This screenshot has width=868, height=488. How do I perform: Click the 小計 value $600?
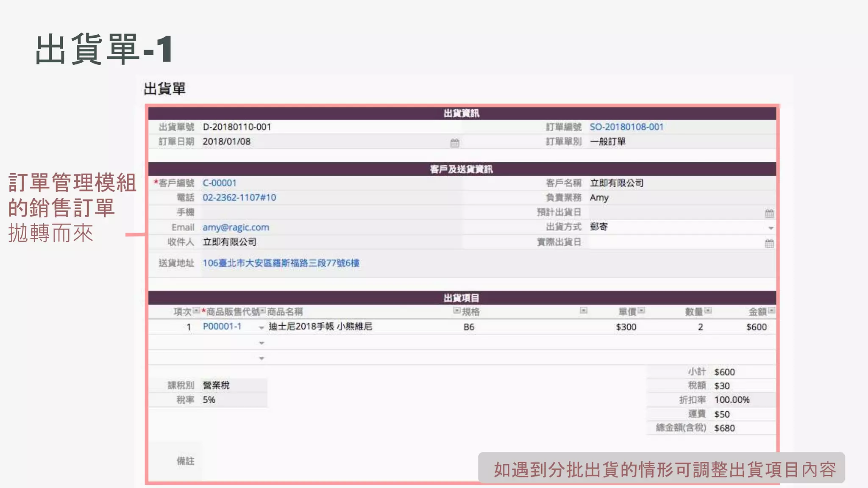point(724,372)
